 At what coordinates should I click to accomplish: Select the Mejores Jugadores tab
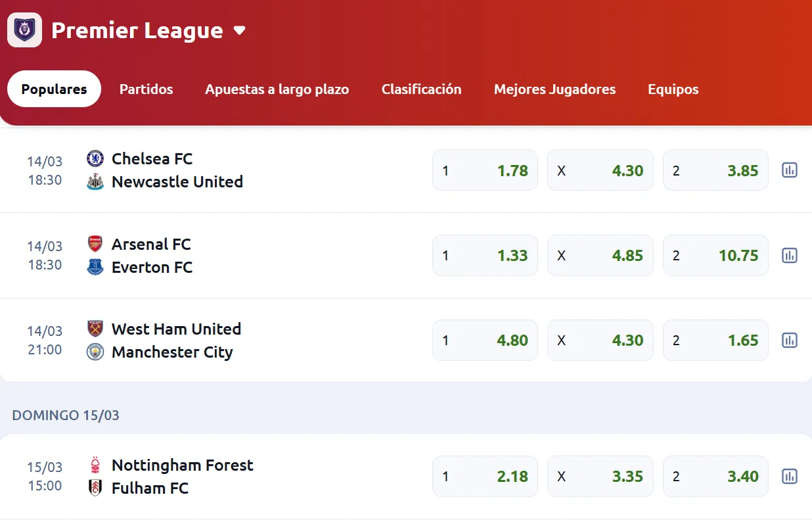tap(554, 89)
